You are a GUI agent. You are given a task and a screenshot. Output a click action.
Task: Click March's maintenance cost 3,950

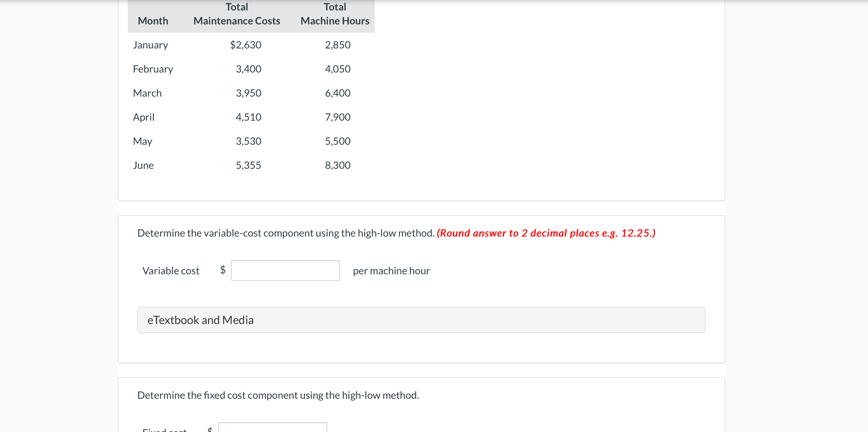coord(248,93)
